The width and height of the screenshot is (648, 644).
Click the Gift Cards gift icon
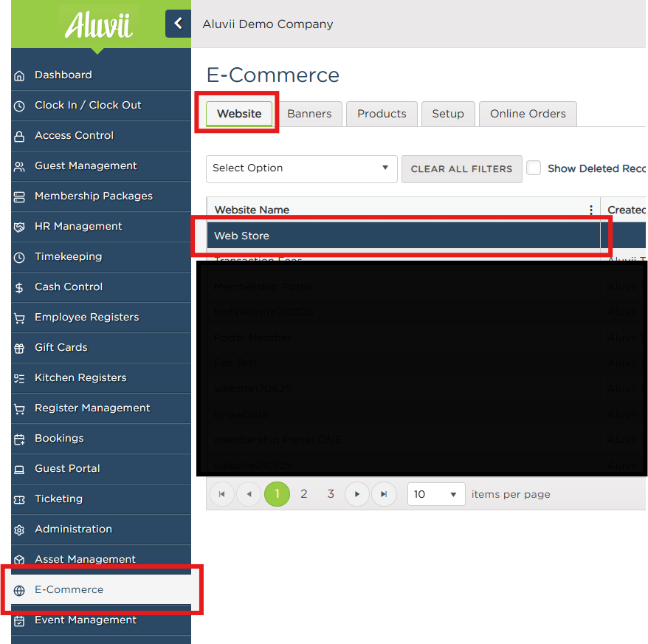(19, 349)
